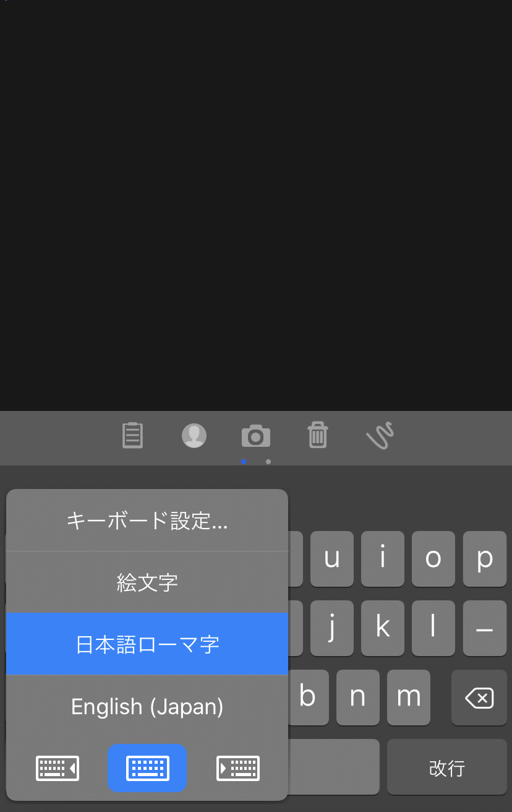Tap the trash can icon
Screen dimensions: 512x812
pos(317,434)
